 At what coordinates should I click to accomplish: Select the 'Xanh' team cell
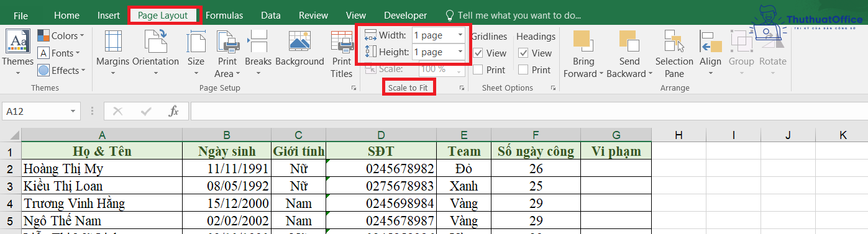pos(464,186)
